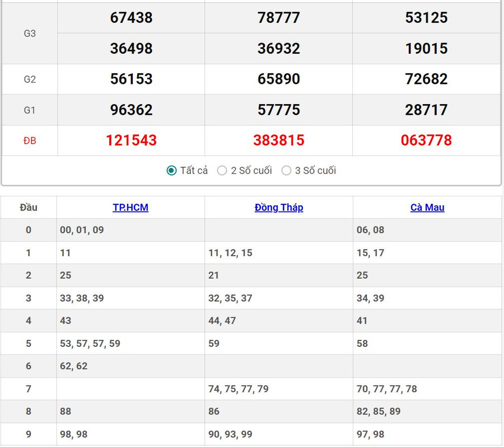
Task: Select the G3 prize number 19015
Action: point(426,49)
